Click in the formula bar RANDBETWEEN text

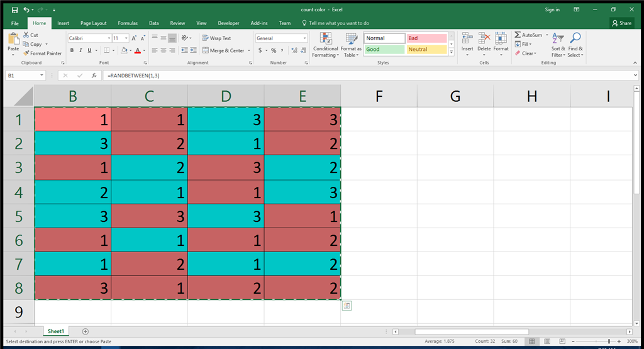[x=133, y=75]
